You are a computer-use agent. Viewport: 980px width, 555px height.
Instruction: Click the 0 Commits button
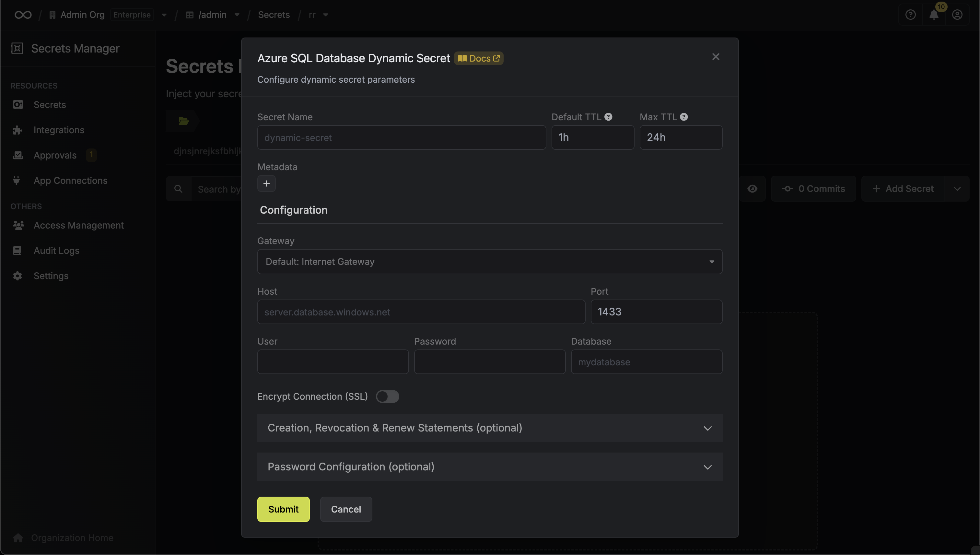813,189
